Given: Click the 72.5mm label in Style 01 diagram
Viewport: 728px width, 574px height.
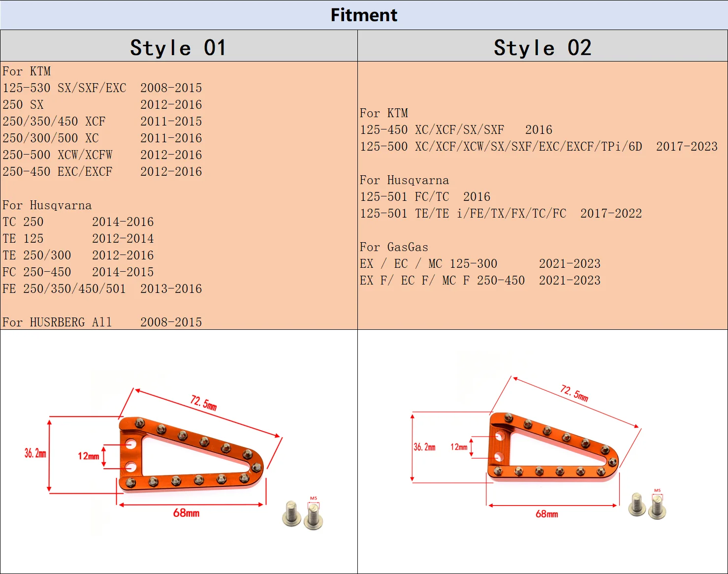Looking at the screenshot, I should point(204,403).
